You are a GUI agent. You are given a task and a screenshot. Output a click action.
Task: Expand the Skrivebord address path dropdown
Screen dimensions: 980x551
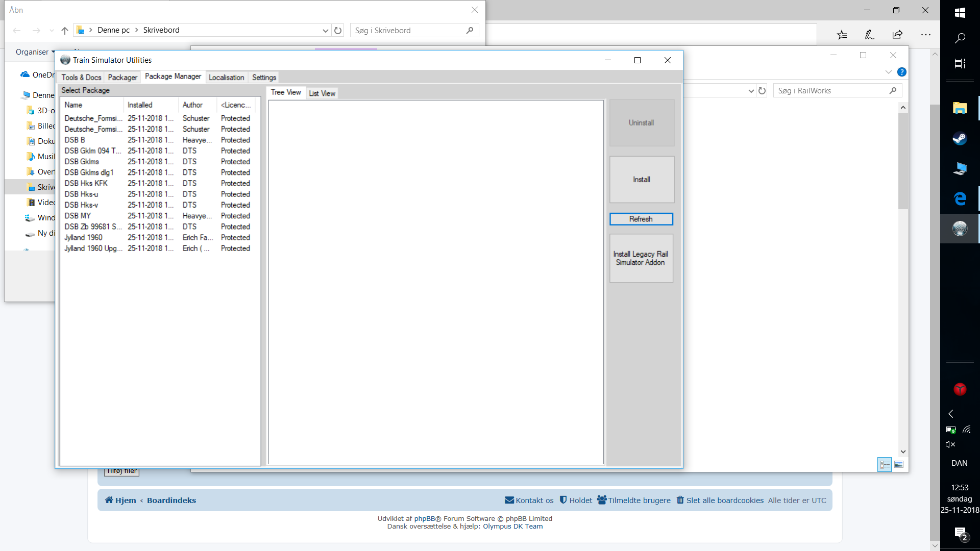325,30
